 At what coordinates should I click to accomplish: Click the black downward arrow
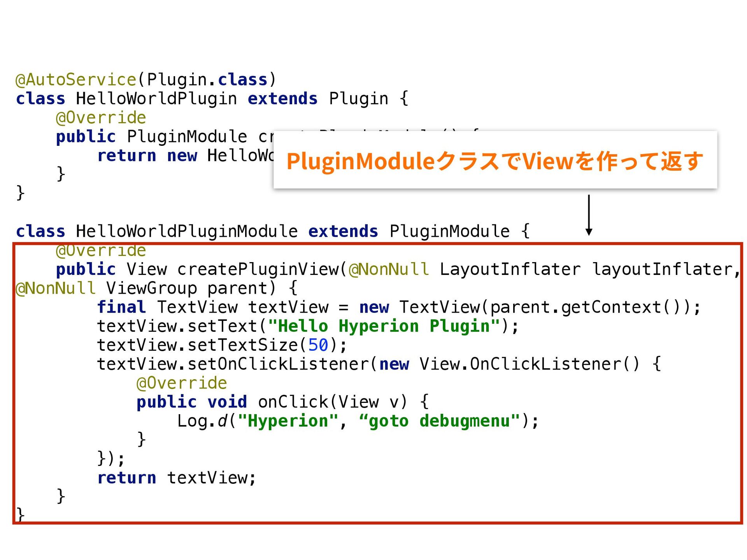589,215
